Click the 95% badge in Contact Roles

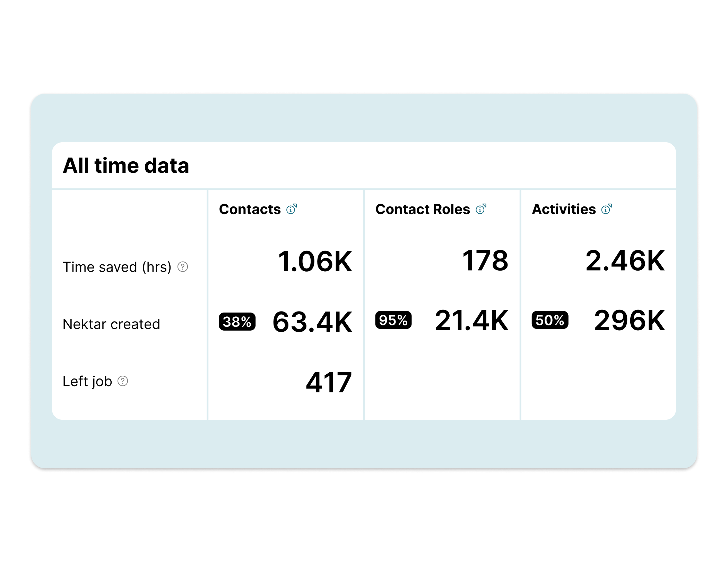click(x=393, y=320)
